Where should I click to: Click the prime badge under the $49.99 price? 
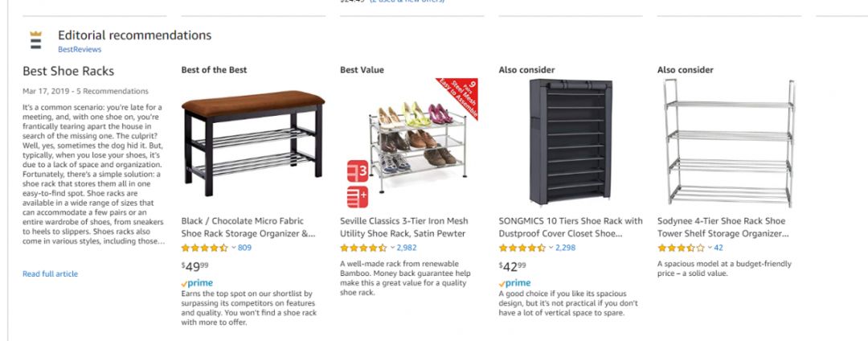tap(197, 283)
